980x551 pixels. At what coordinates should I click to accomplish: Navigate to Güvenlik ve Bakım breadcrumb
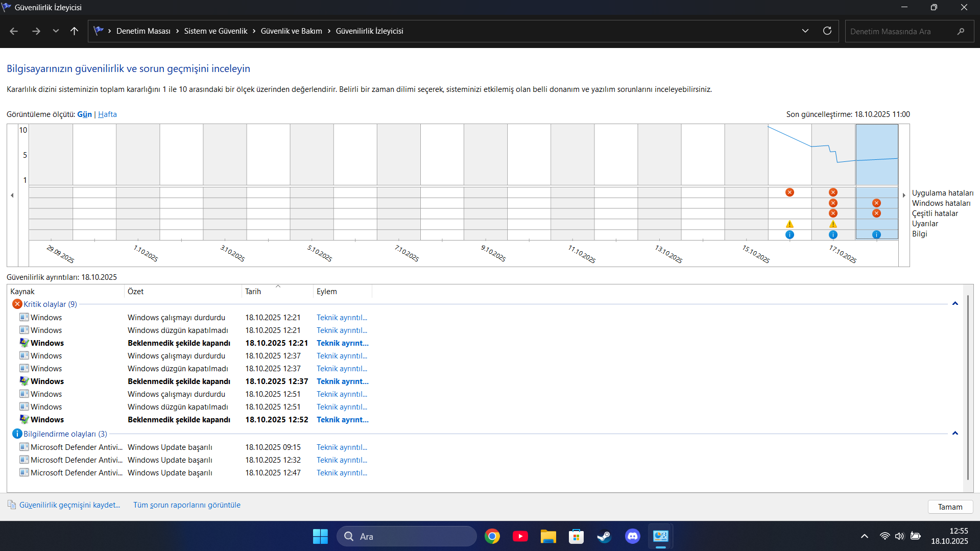(x=291, y=31)
